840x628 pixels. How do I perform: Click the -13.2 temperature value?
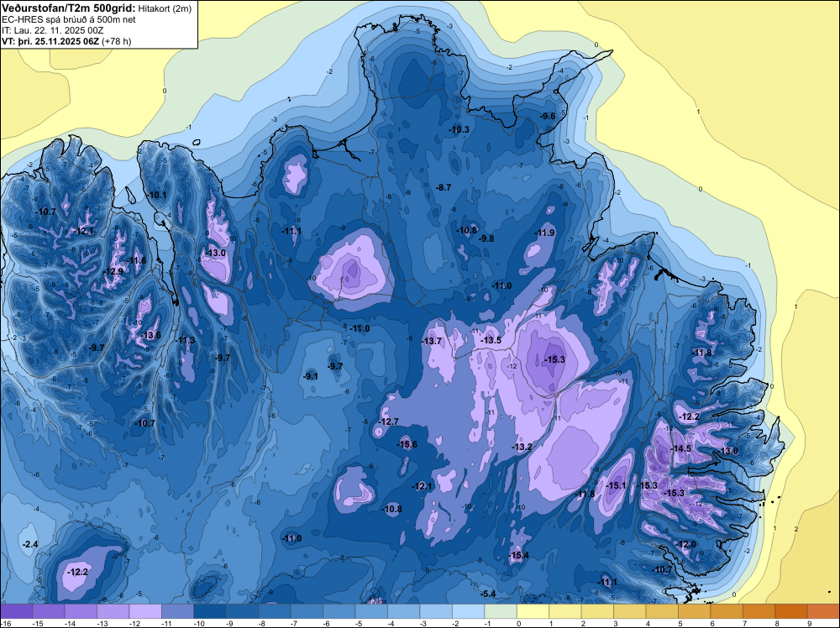[x=522, y=447]
